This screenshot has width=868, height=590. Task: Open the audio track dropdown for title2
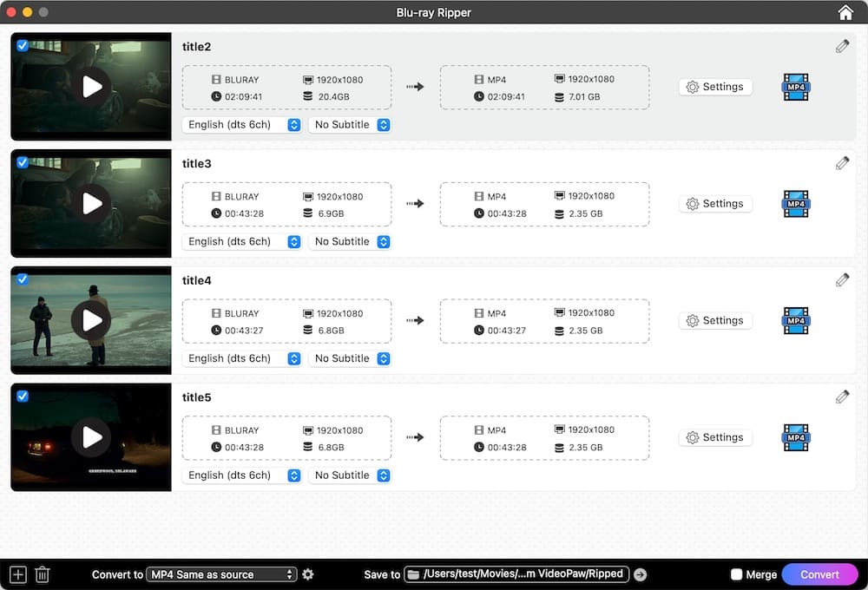click(243, 124)
